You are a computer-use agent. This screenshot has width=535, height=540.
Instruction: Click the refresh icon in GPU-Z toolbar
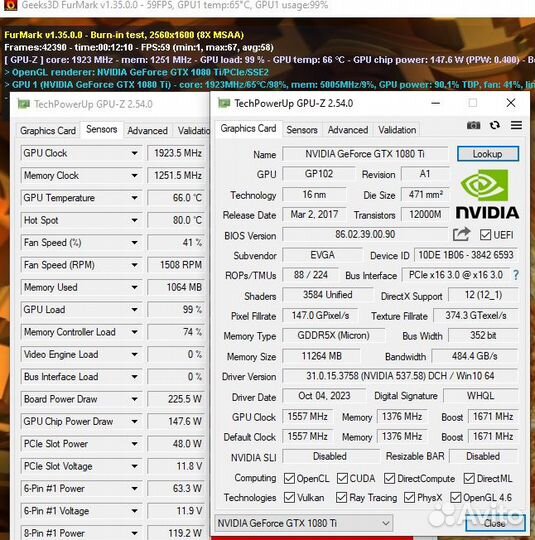coord(495,125)
